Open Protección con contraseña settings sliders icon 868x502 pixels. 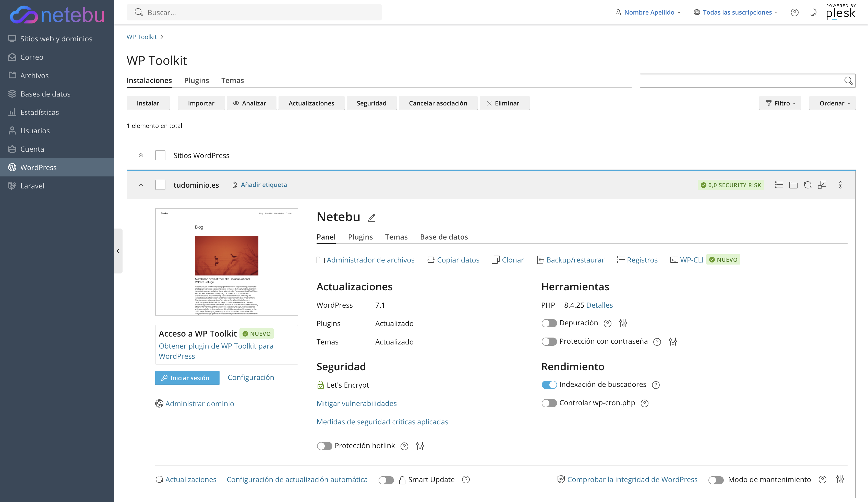pyautogui.click(x=673, y=341)
